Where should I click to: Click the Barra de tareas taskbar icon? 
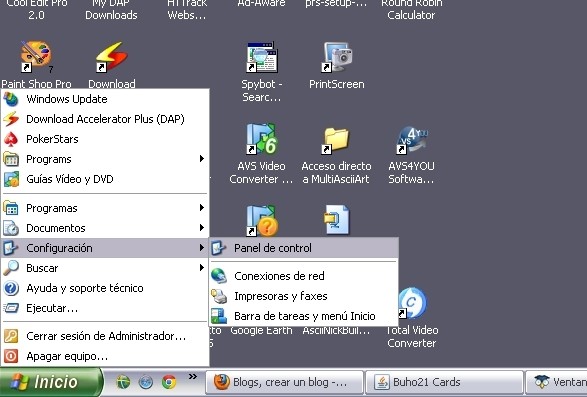tap(219, 316)
